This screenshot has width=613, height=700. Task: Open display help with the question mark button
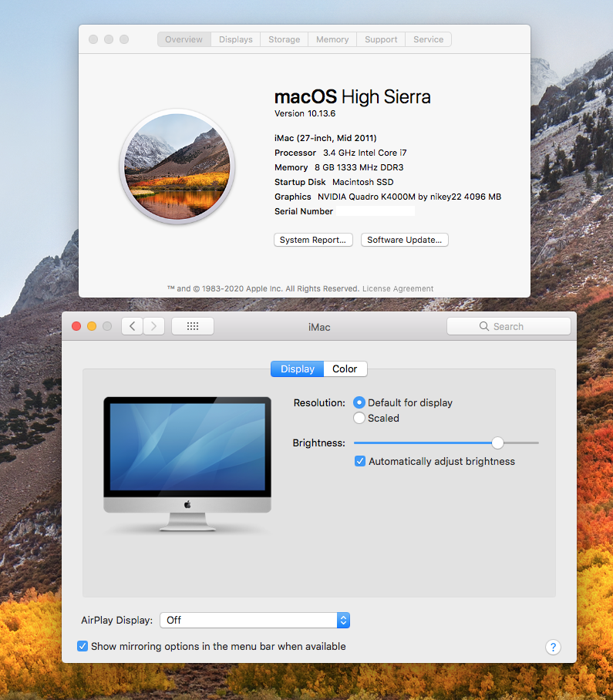[x=553, y=647]
